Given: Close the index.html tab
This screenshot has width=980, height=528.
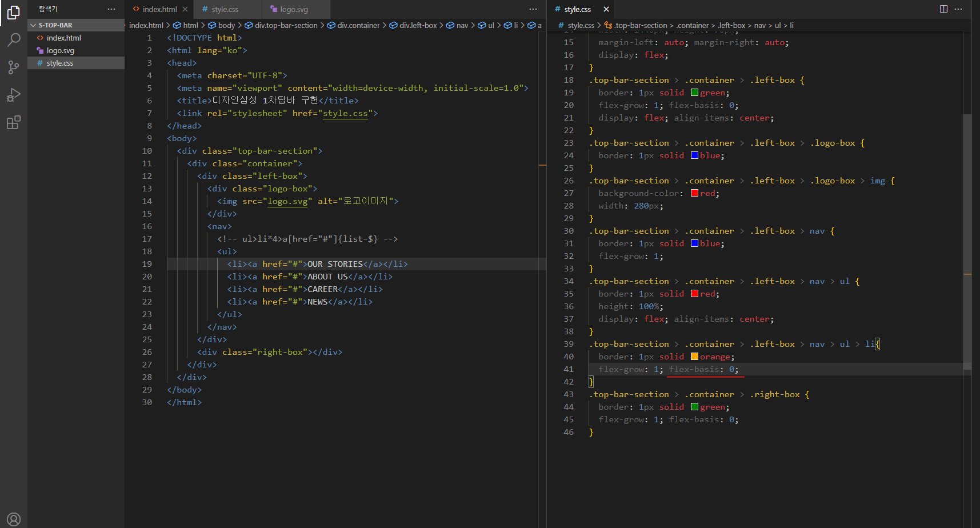Looking at the screenshot, I should coord(185,9).
